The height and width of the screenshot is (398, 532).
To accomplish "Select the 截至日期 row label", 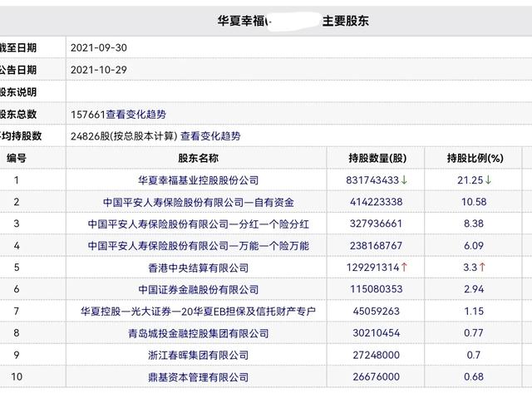I will 18,48.
